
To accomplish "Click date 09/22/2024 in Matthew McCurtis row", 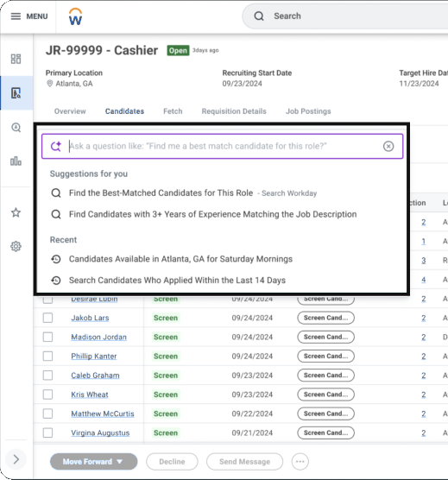I will [x=252, y=414].
